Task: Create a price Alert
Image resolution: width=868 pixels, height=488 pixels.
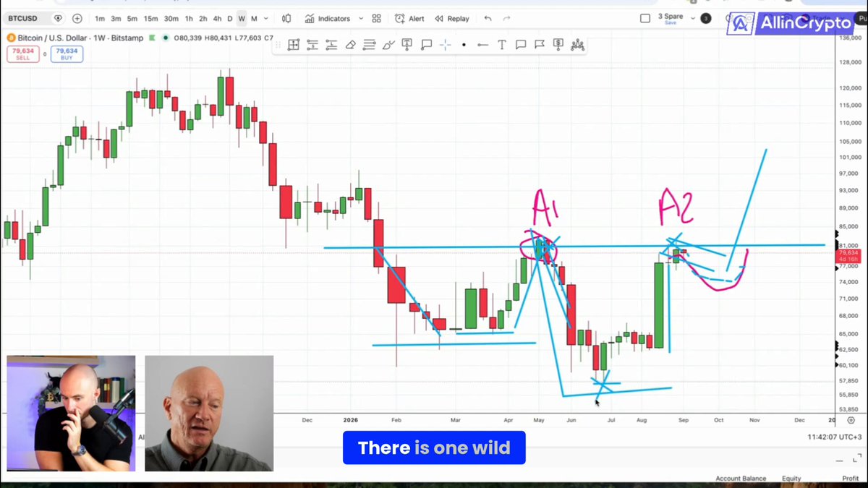Action: (411, 19)
